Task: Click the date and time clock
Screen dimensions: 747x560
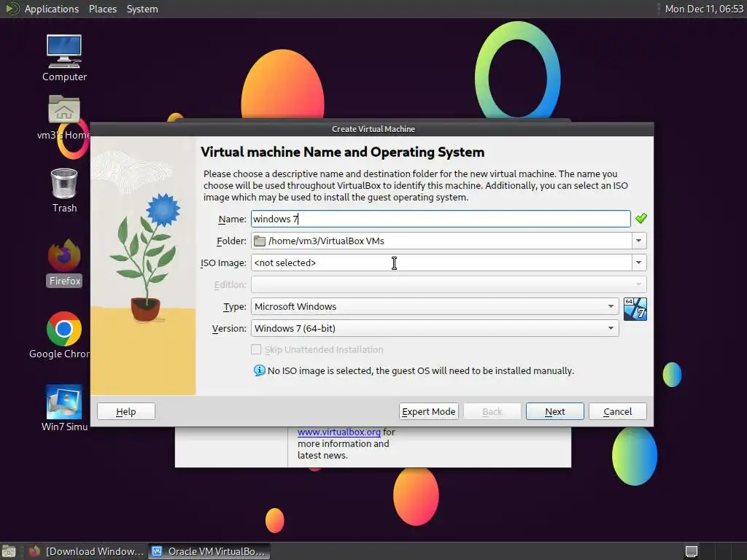Action: [x=704, y=9]
